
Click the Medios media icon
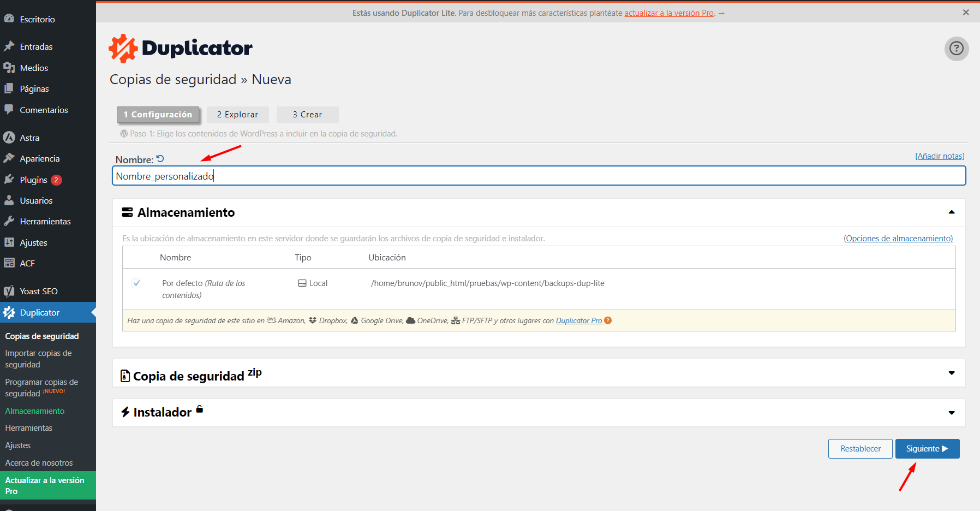[x=9, y=68]
